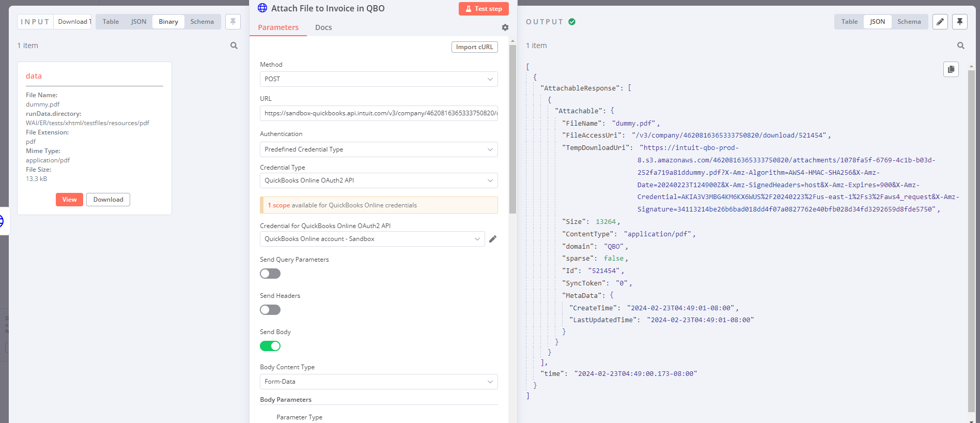Open the Parameters tab
Viewport: 980px width, 423px height.
coord(278,27)
